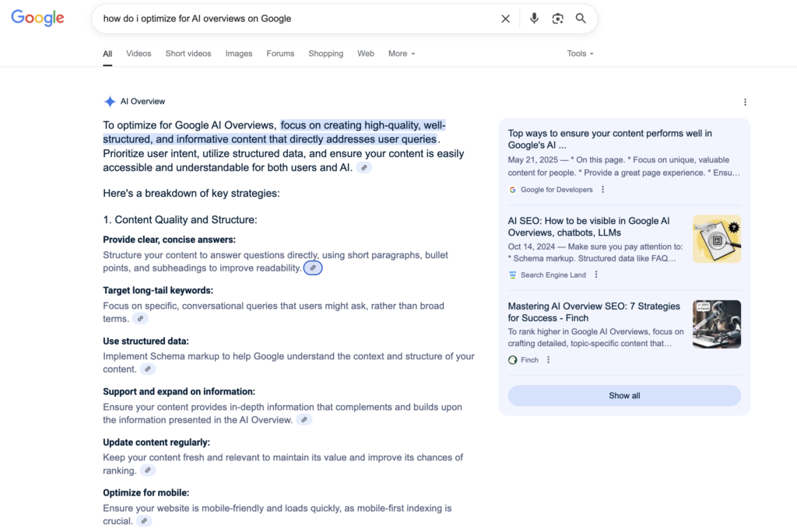Click the AI Overview sparkle icon

pos(110,102)
